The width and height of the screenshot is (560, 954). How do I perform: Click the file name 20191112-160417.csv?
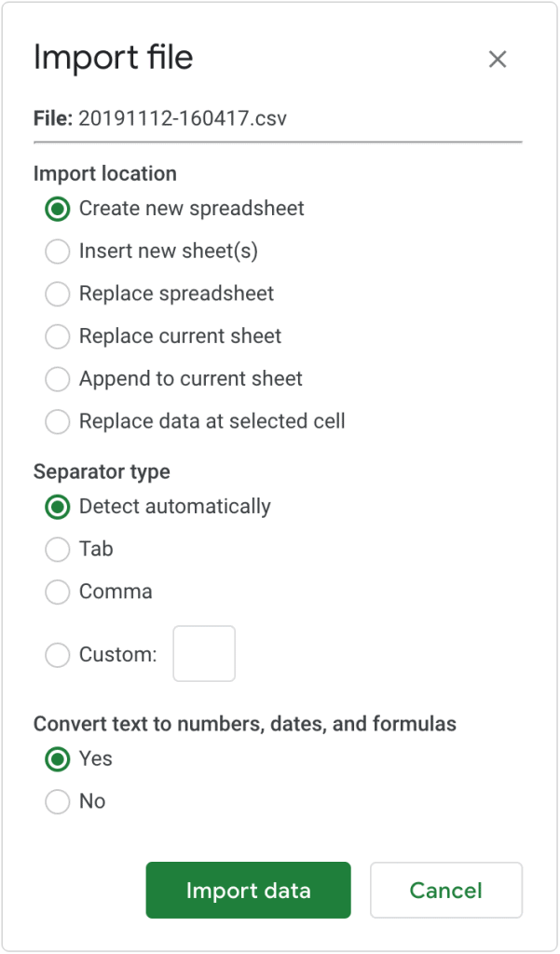point(183,118)
